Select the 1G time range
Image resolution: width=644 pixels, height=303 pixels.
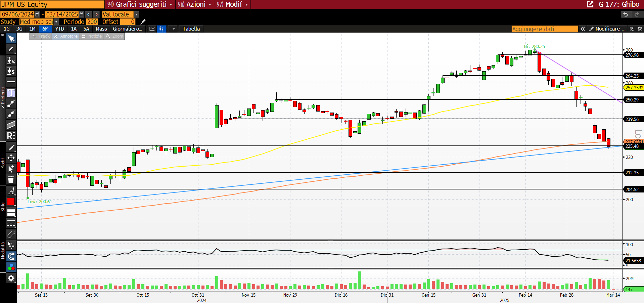click(x=7, y=29)
